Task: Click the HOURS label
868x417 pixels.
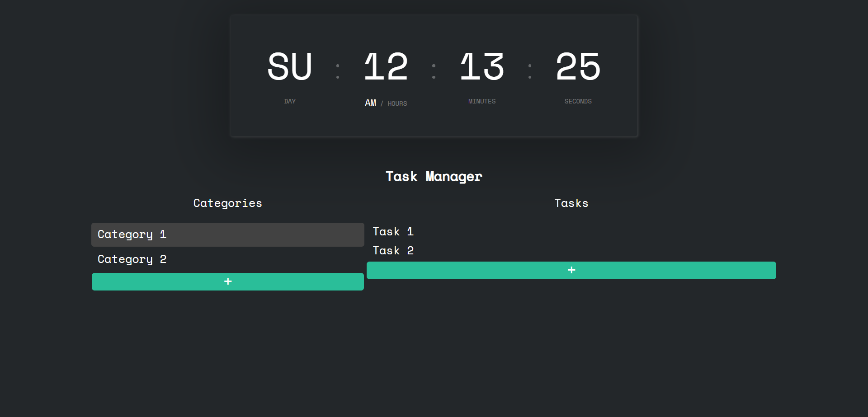Action: click(397, 103)
